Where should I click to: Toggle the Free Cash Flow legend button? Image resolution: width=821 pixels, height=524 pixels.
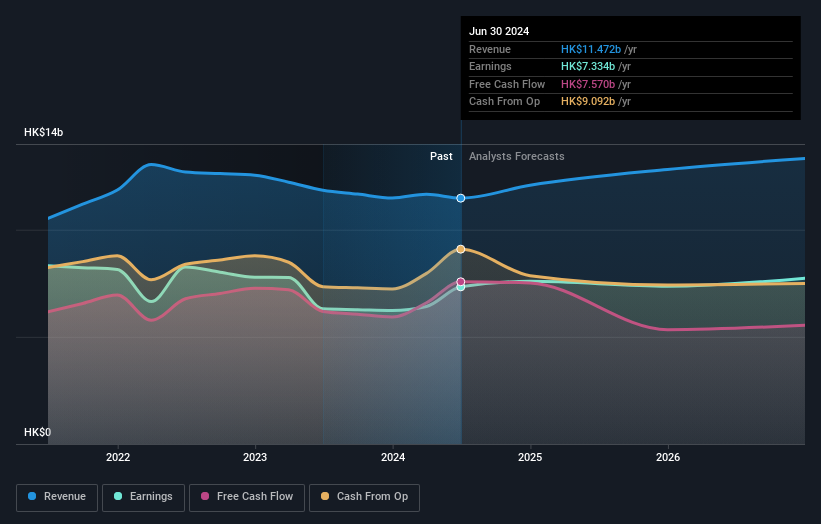247,497
